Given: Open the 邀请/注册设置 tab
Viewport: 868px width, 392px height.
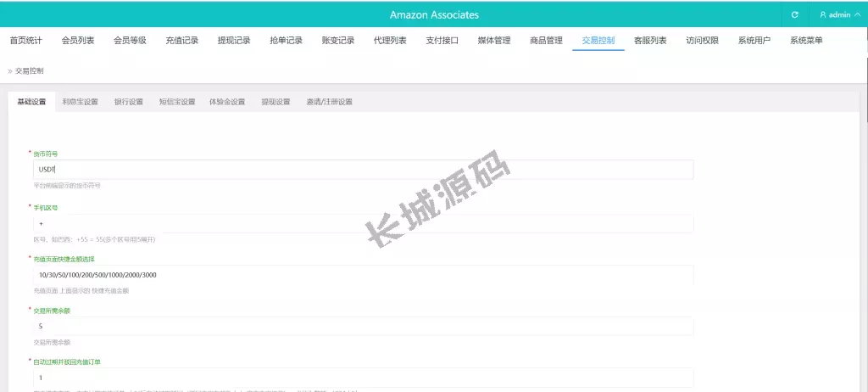Looking at the screenshot, I should 330,102.
